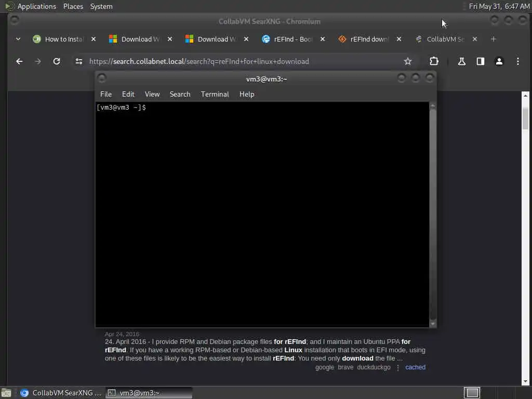Click the 'cached' link in search result
Screen dimensions: 532x399
[415, 367]
